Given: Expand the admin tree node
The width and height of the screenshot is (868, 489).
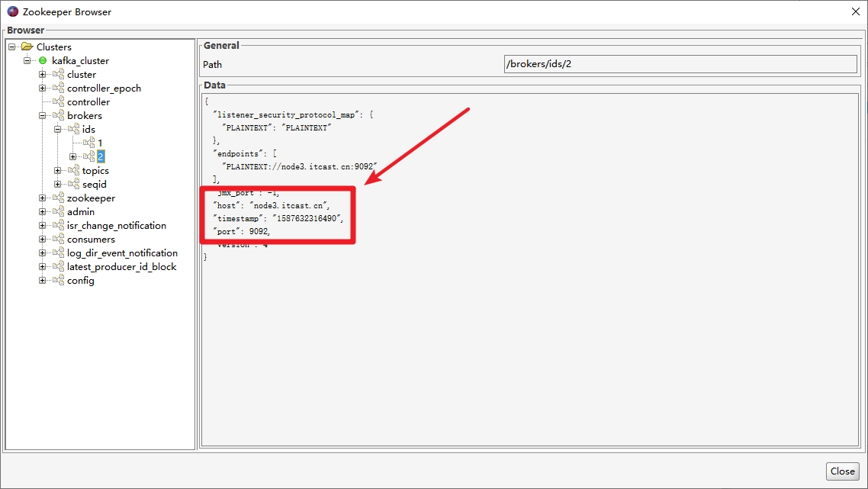Looking at the screenshot, I should pos(42,211).
